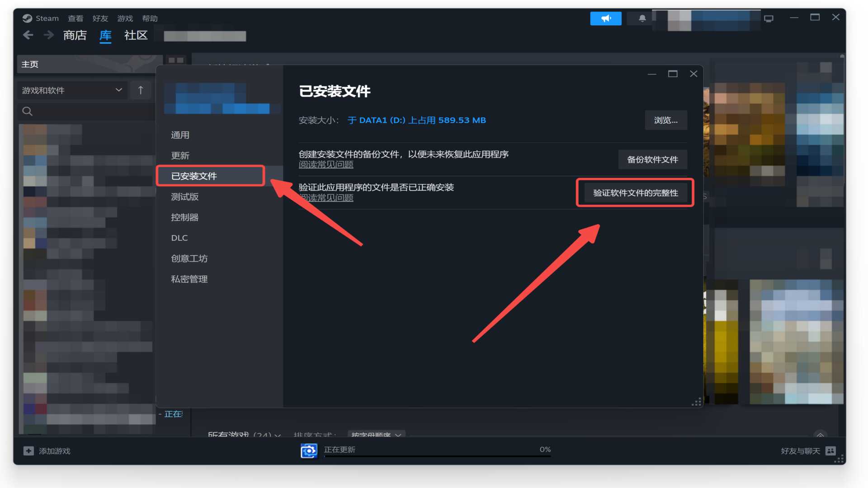Click the Steam broadcast/megaphone icon
868x488 pixels.
(605, 18)
